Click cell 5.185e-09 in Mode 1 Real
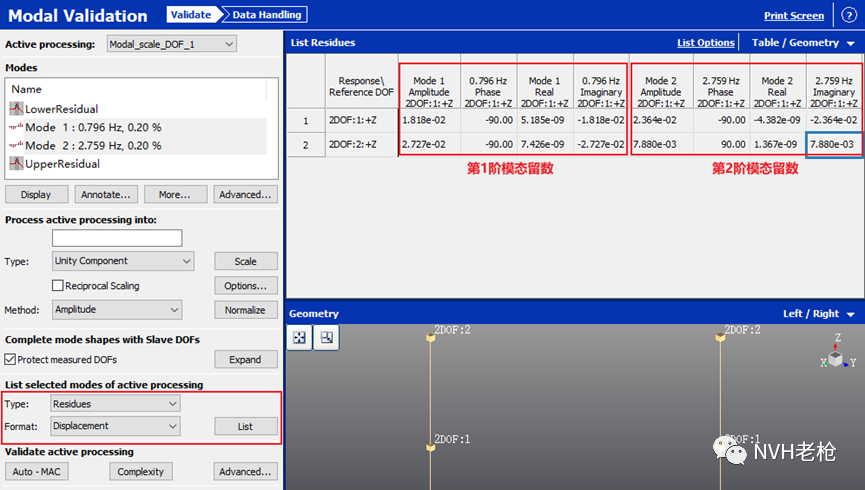865x490 pixels. [544, 120]
